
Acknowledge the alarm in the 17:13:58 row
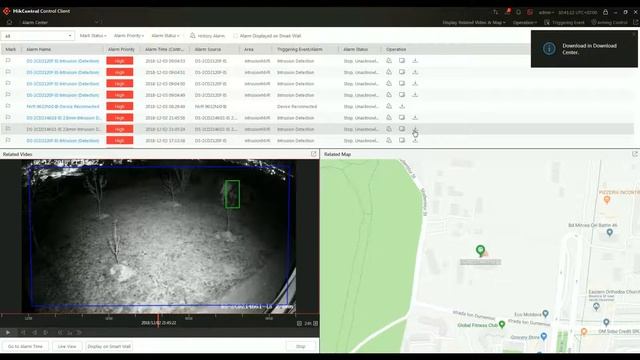point(389,140)
